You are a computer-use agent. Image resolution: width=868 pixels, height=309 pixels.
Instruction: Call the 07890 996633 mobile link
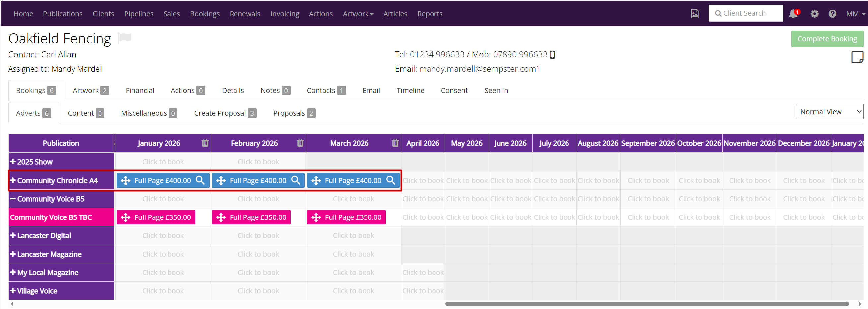click(x=520, y=55)
